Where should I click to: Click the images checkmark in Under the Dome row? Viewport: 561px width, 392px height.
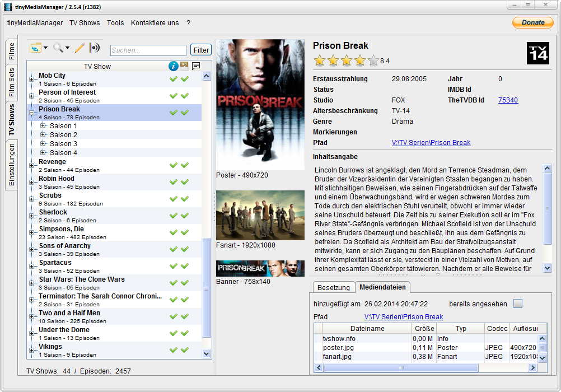point(185,334)
